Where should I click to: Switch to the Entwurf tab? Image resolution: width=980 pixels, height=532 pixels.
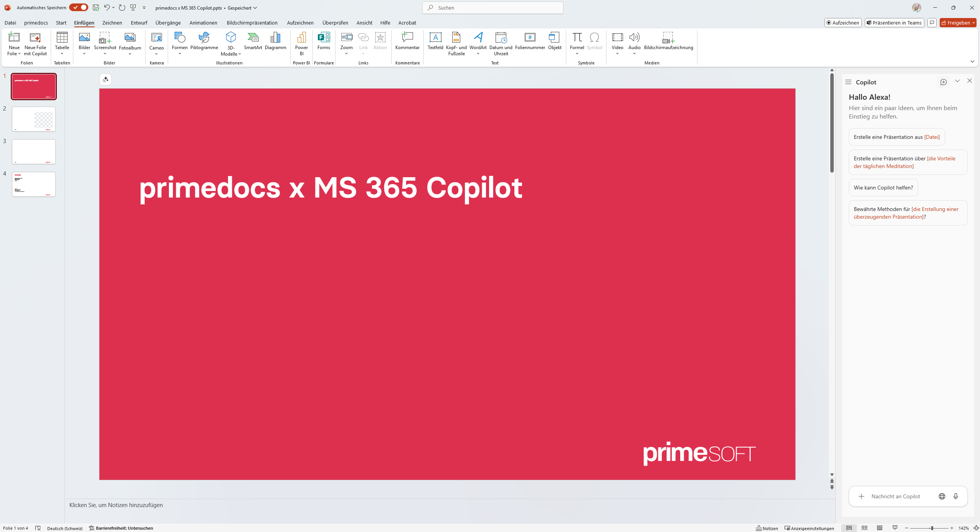tap(139, 23)
